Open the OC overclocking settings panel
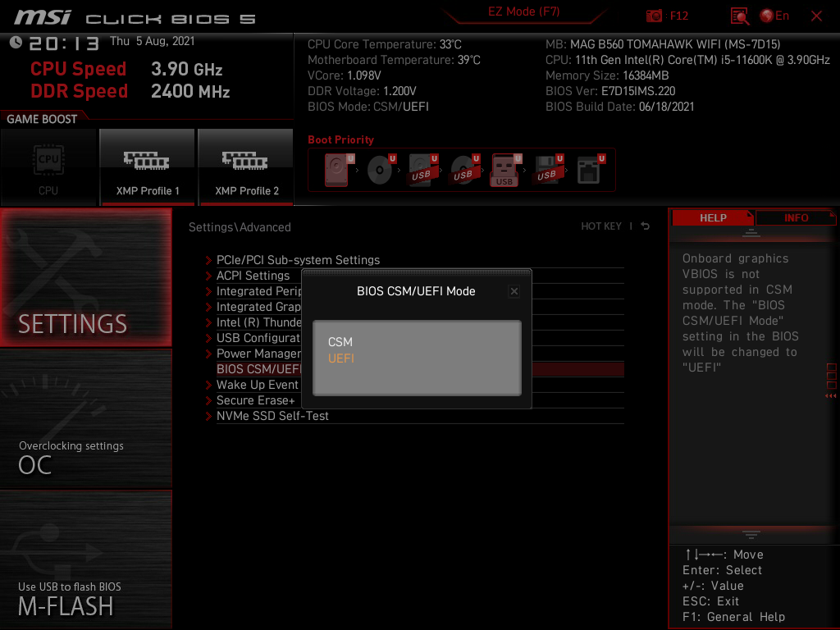The width and height of the screenshot is (840, 630). pos(85,419)
